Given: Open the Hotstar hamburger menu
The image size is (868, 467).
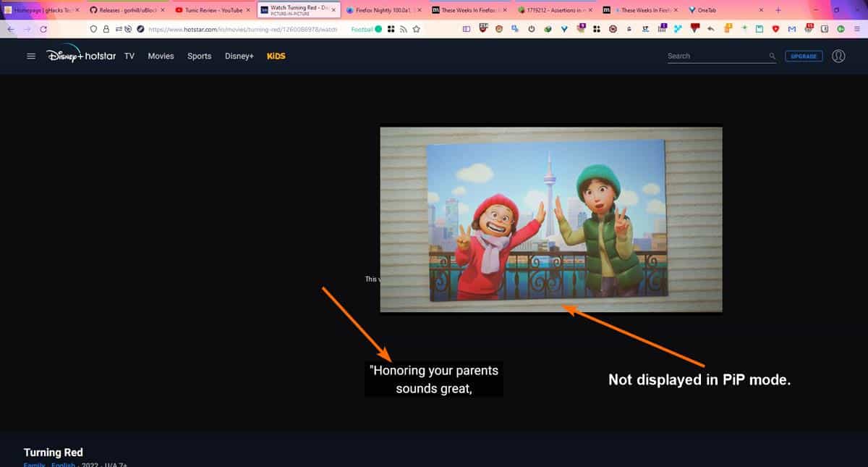Looking at the screenshot, I should click(x=31, y=56).
